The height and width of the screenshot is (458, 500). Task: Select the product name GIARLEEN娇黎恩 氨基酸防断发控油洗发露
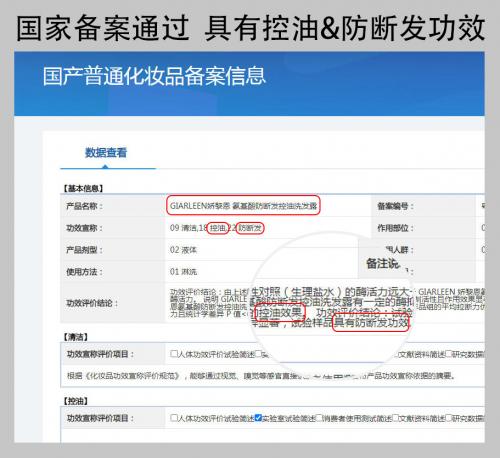pyautogui.click(x=243, y=206)
